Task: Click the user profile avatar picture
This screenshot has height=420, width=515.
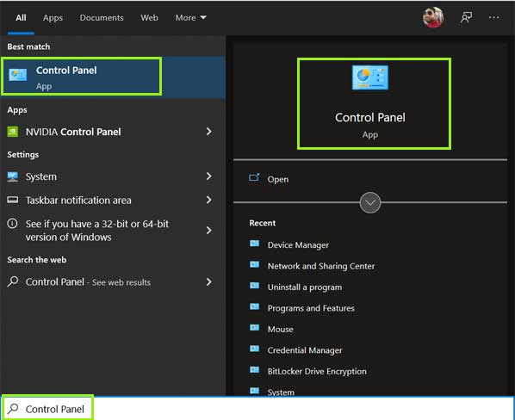Action: pyautogui.click(x=433, y=17)
